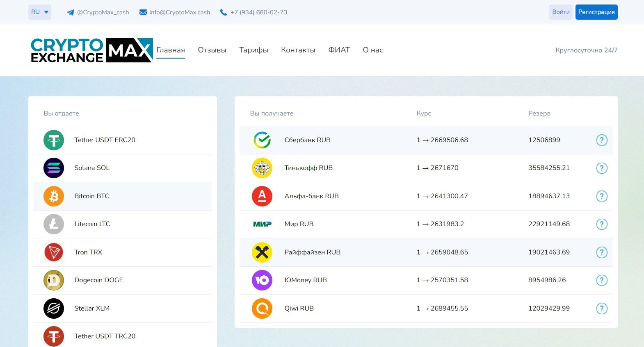Viewport: 644px width, 347px height.
Task: Click the rate 1 → 2689455.55
Action: 442,308
